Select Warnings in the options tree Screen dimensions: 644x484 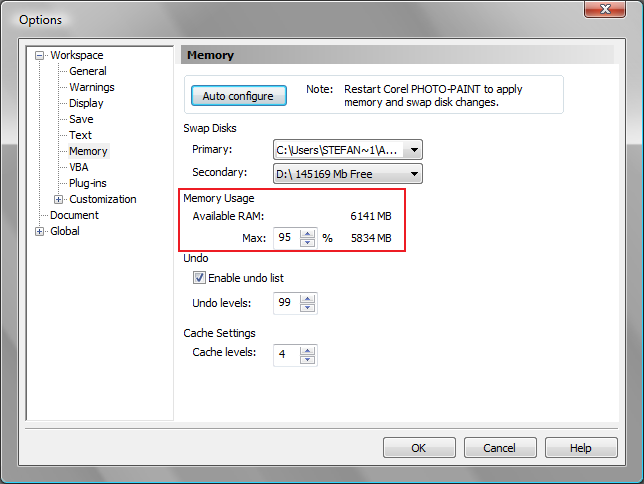pos(92,87)
